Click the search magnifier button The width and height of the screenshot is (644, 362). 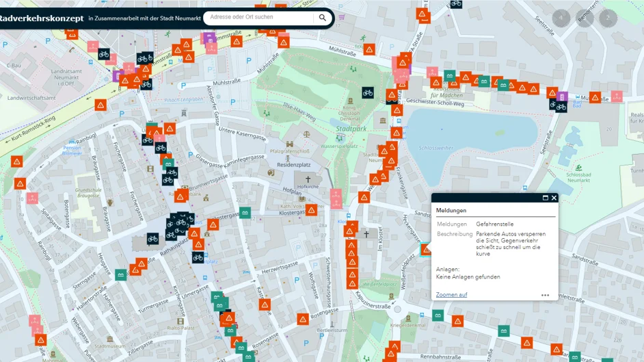click(x=323, y=18)
